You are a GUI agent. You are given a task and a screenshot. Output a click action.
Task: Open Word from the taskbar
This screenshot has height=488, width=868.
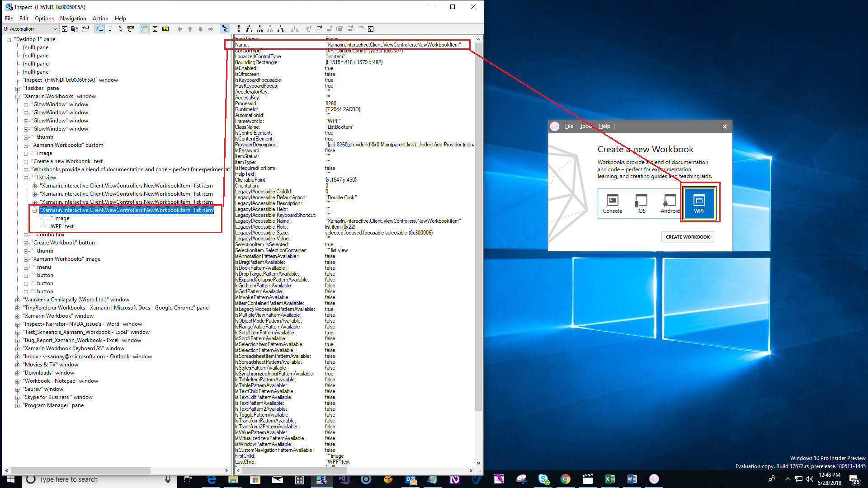click(632, 479)
